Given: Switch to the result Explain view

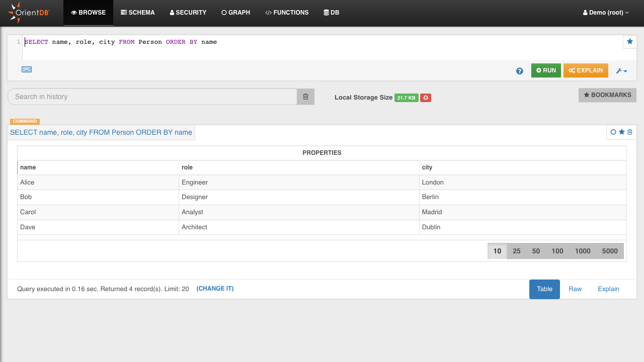Looking at the screenshot, I should coord(608,289).
